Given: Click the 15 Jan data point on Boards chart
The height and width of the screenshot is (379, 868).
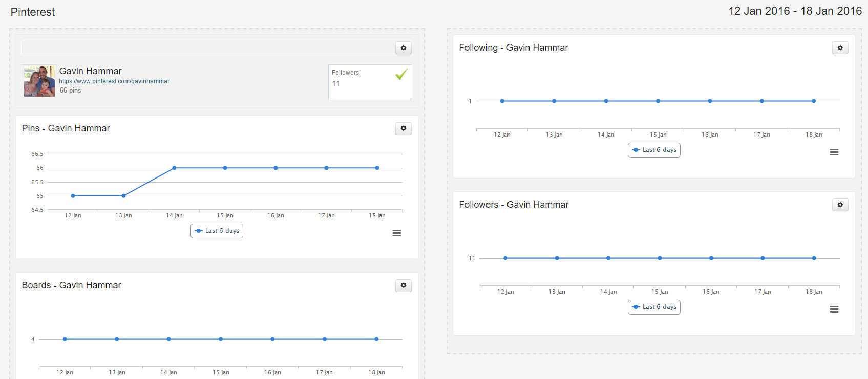Looking at the screenshot, I should [x=221, y=339].
